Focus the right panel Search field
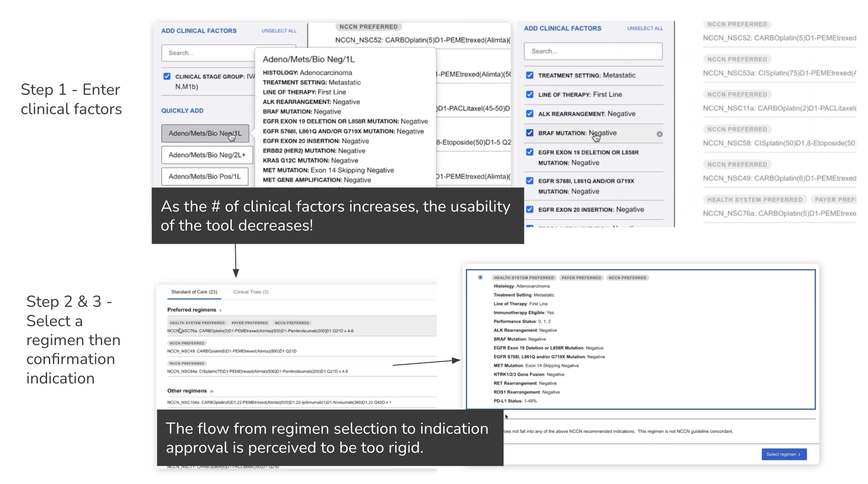 [593, 51]
